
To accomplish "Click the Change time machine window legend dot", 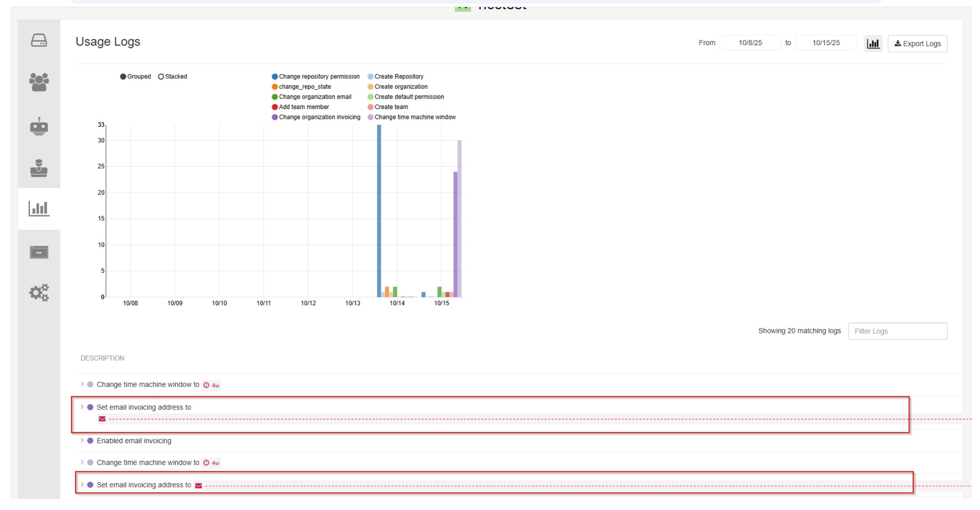I will 370,117.
